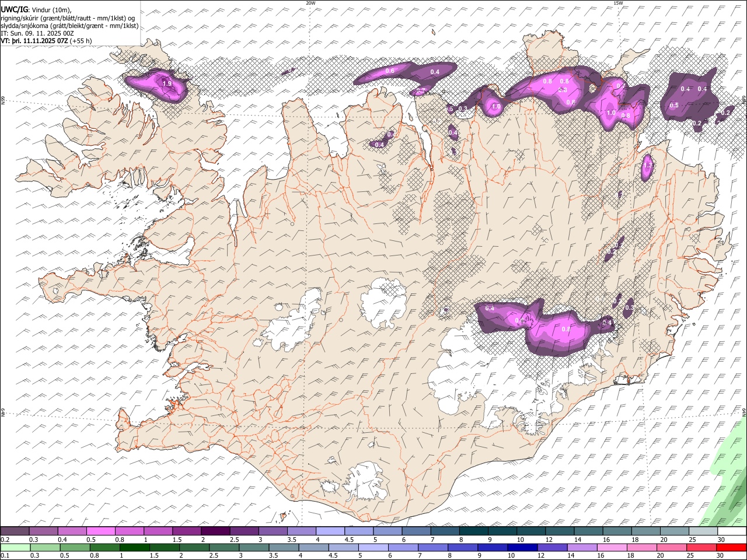Click the 'VT: þri. 11.11.2025 07Z (+55 h)' line
The image size is (747, 560).
(x=46, y=41)
